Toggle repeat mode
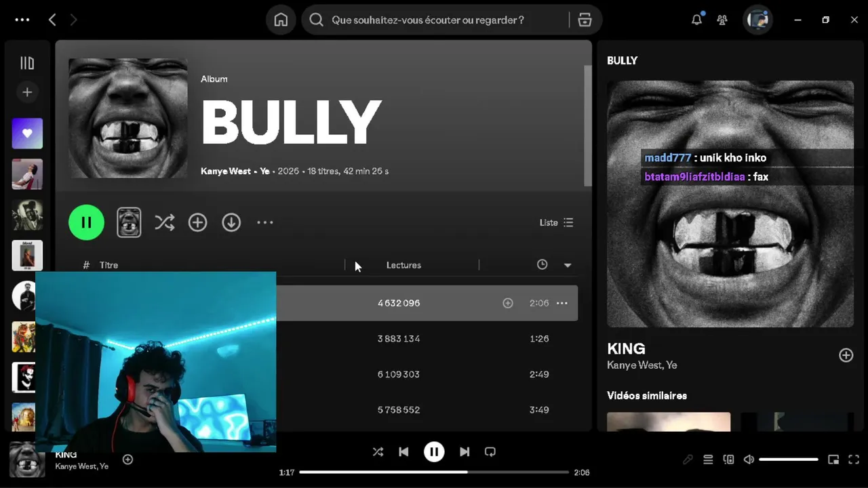868x488 pixels. pos(490,451)
